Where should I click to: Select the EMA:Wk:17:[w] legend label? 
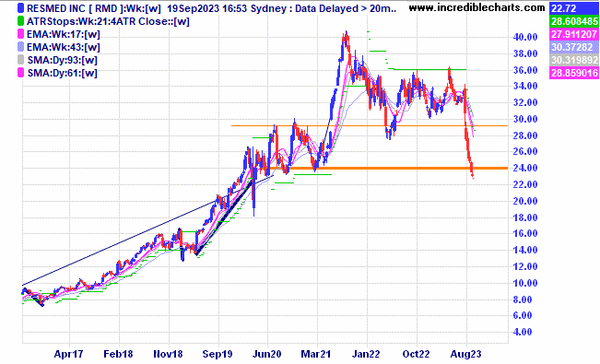[64, 34]
